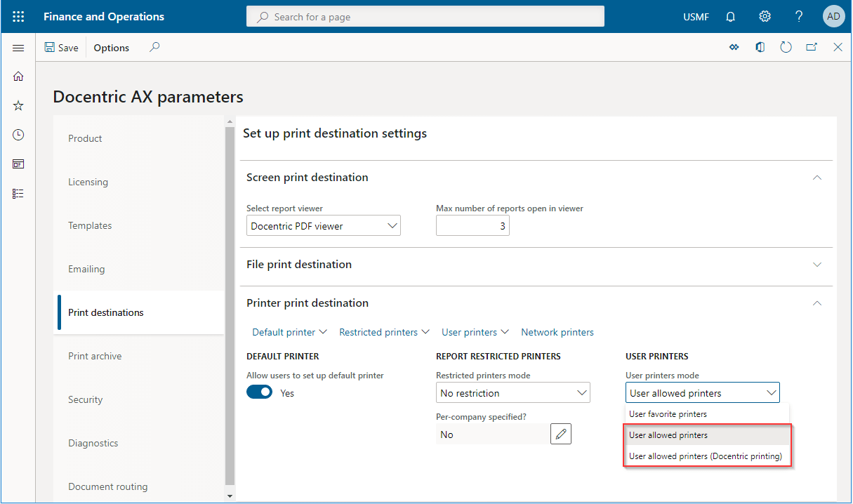Refresh the page

point(786,47)
